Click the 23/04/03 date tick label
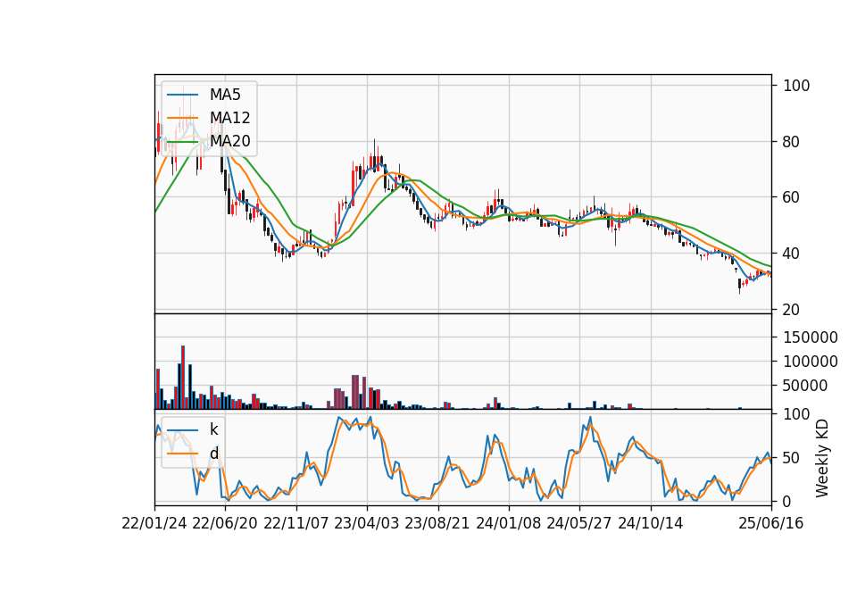 pyautogui.click(x=367, y=523)
